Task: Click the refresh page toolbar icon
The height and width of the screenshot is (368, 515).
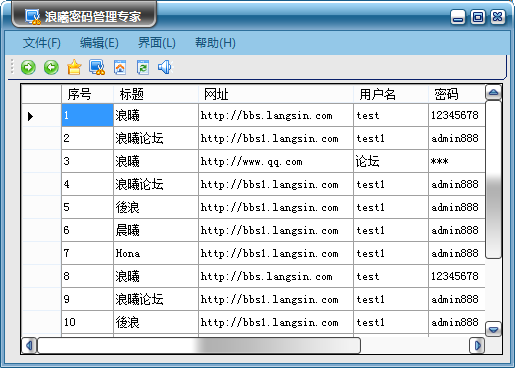Action: [x=143, y=67]
